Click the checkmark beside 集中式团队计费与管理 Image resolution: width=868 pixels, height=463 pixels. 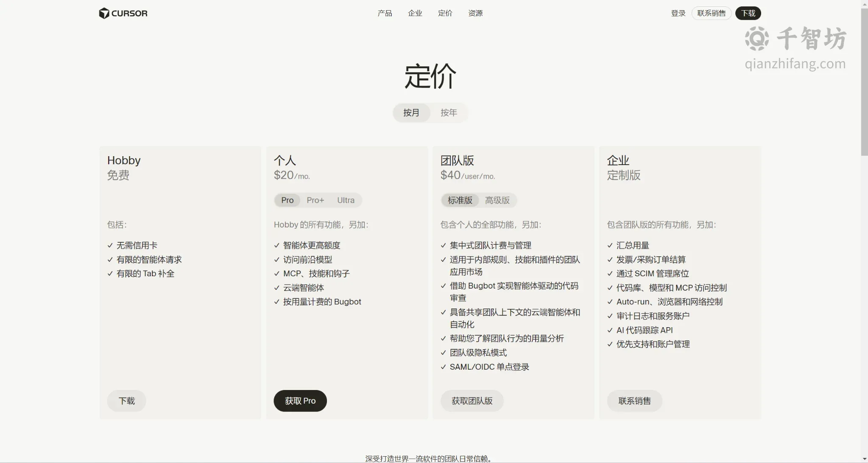(x=443, y=245)
